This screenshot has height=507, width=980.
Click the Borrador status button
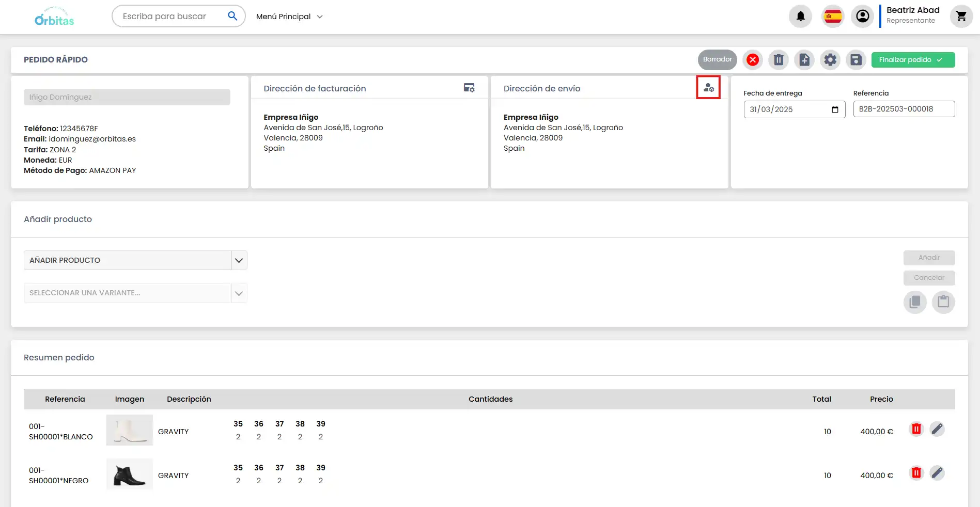(x=717, y=60)
